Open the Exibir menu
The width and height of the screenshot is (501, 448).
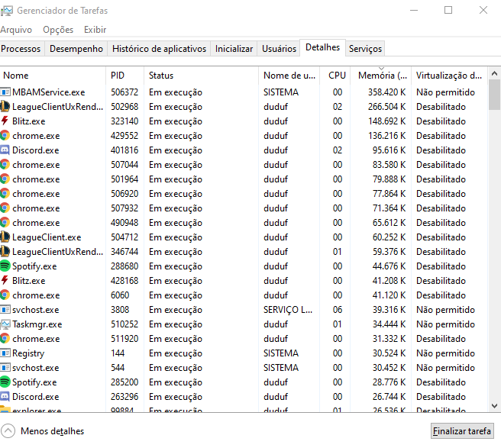(x=95, y=30)
